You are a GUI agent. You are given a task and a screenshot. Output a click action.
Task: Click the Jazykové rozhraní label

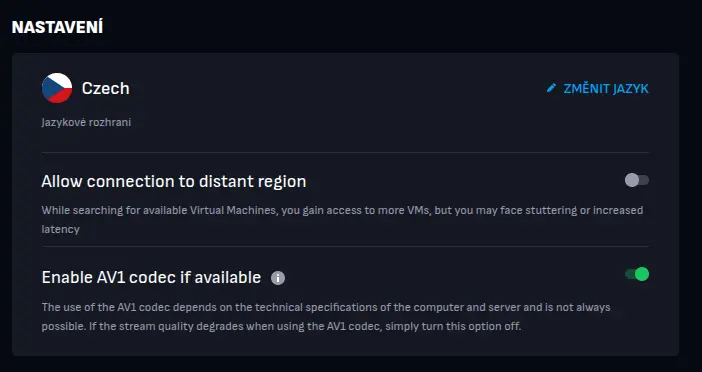pyautogui.click(x=86, y=122)
